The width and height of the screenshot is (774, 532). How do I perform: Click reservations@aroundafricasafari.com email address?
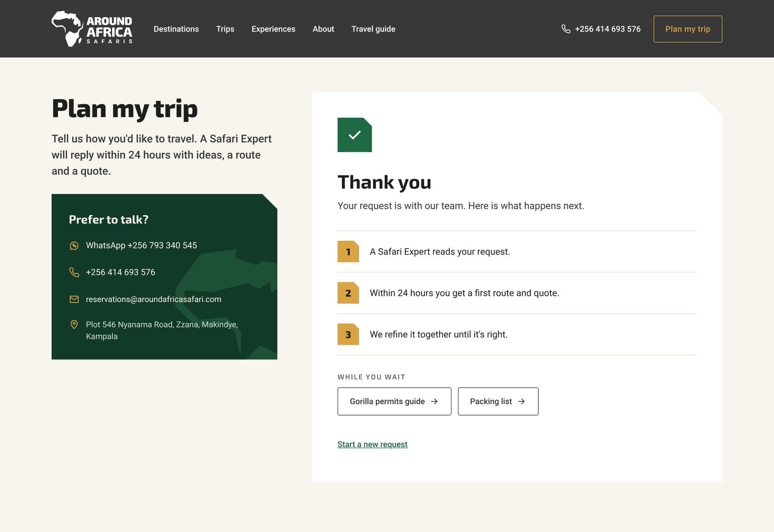154,299
